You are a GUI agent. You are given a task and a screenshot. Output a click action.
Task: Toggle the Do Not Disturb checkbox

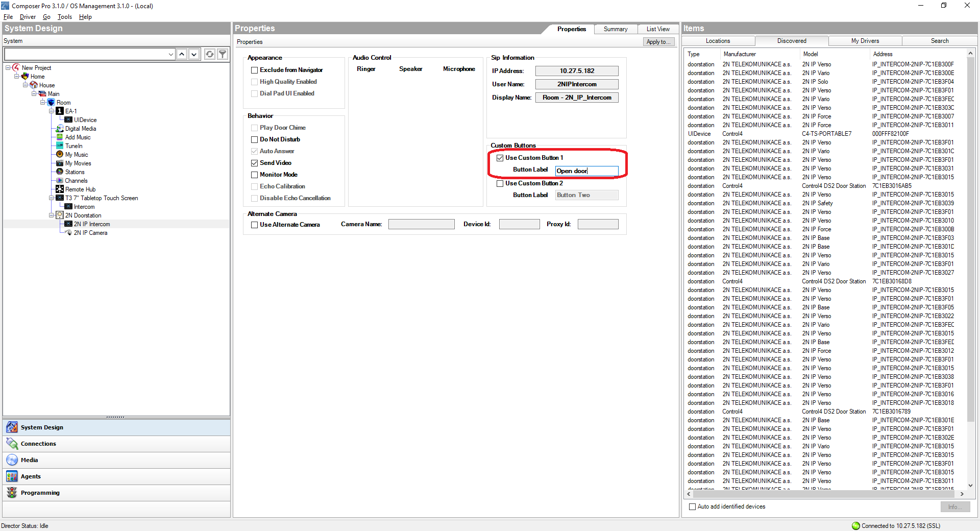[x=254, y=139]
